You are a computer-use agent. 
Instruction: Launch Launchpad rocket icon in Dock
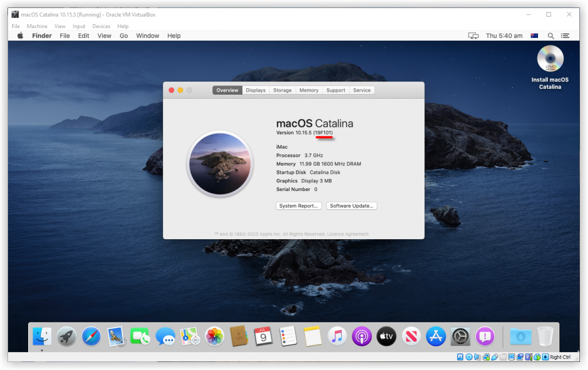click(67, 336)
